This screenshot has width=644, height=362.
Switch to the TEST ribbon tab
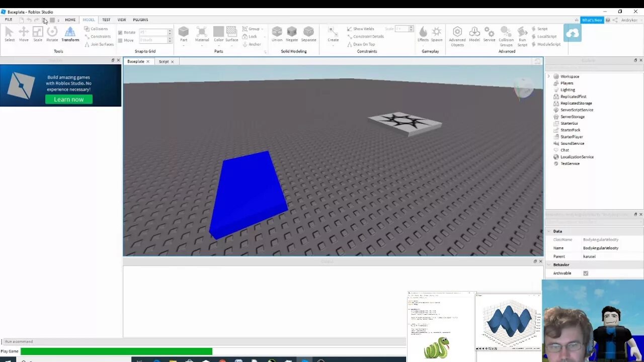click(x=106, y=20)
